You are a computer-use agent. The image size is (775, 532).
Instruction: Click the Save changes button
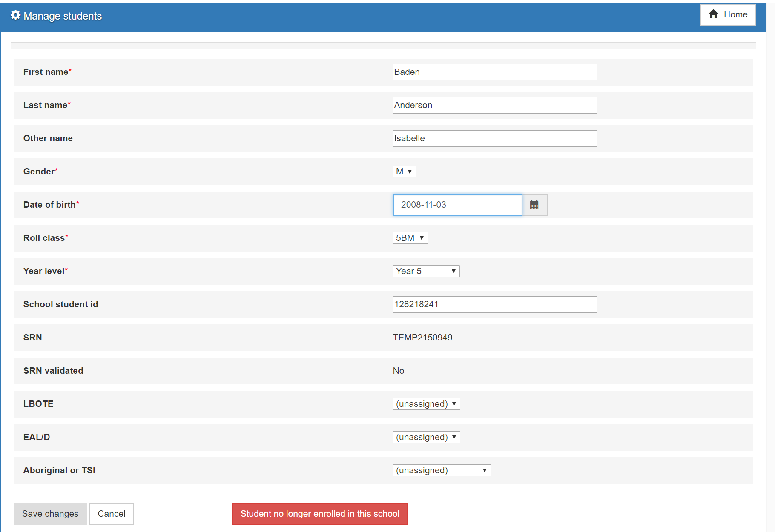pos(50,514)
